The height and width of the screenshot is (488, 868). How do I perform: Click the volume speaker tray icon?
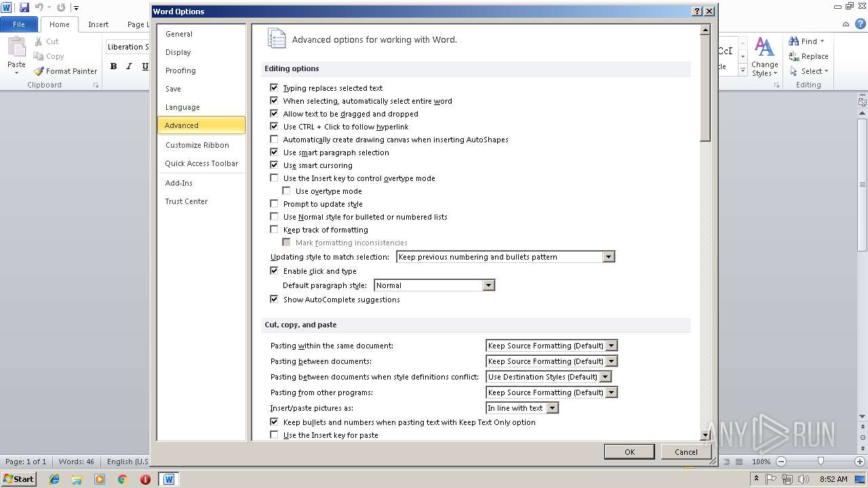click(803, 479)
